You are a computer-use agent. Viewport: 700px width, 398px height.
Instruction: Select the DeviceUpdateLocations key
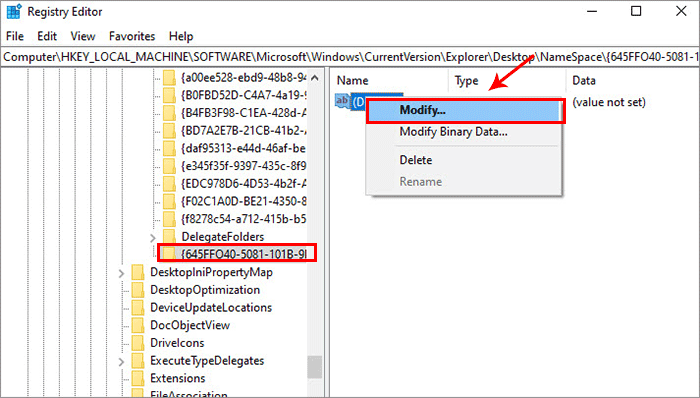pyautogui.click(x=211, y=307)
